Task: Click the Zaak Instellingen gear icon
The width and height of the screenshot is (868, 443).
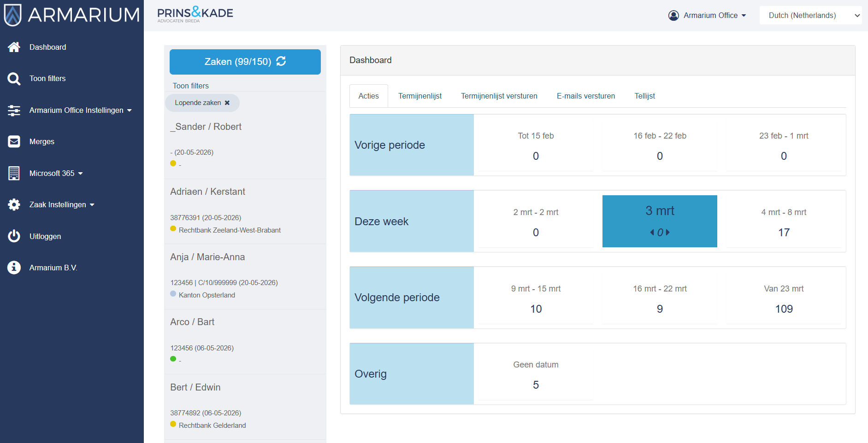Action: [x=14, y=205]
